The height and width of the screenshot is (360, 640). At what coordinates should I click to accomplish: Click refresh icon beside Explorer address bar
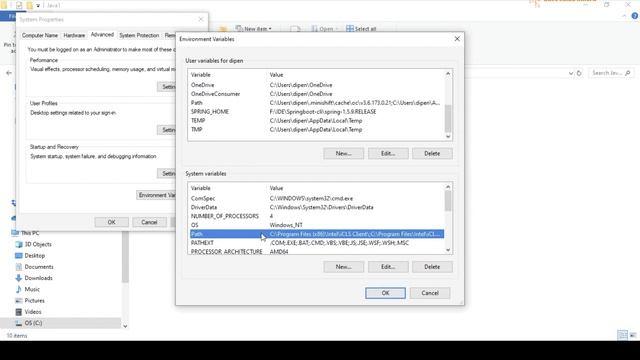[579, 73]
